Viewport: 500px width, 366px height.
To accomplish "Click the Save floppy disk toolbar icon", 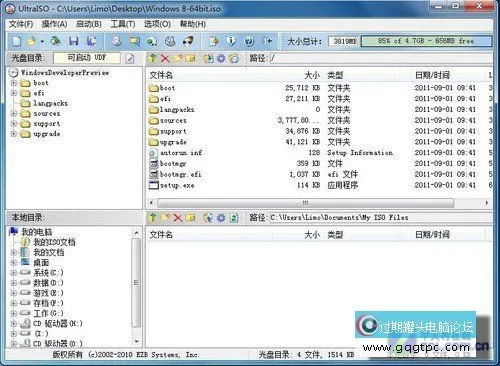I will click(x=74, y=41).
